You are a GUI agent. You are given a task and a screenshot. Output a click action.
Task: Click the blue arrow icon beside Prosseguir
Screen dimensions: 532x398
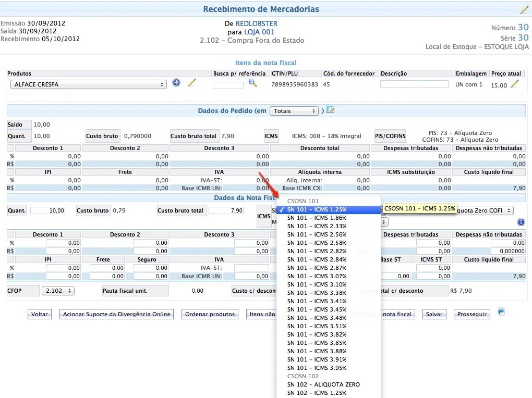(x=501, y=312)
